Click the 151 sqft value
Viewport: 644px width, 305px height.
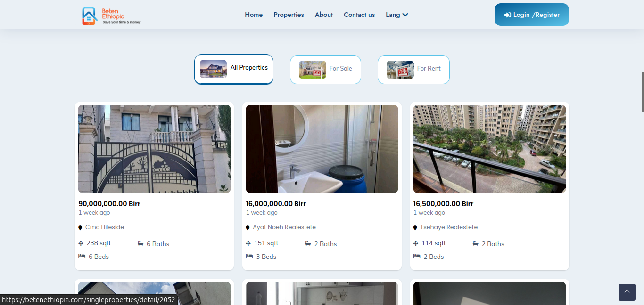[x=266, y=243]
